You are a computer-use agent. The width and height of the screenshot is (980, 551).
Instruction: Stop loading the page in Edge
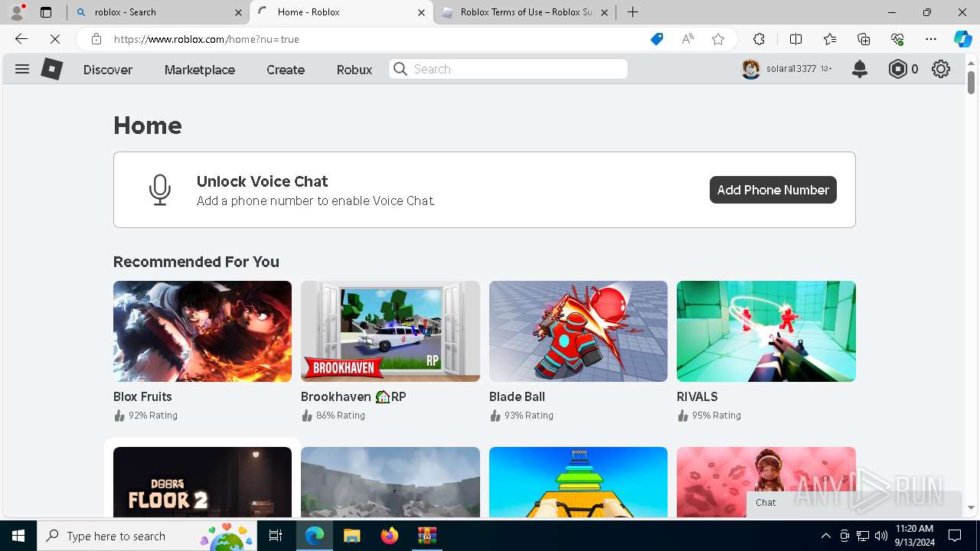[x=54, y=39]
